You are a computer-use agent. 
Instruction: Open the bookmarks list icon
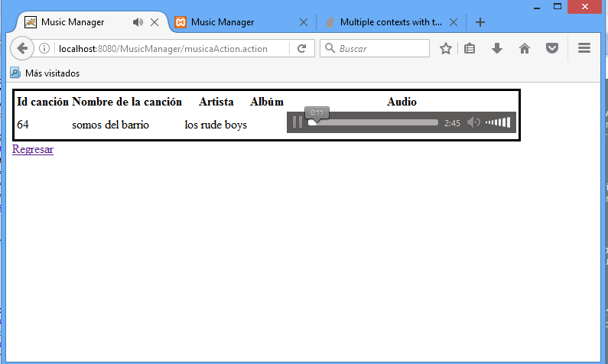point(469,48)
